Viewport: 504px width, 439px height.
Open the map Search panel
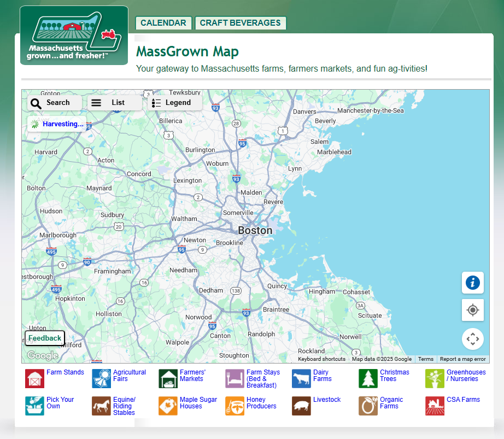click(54, 103)
